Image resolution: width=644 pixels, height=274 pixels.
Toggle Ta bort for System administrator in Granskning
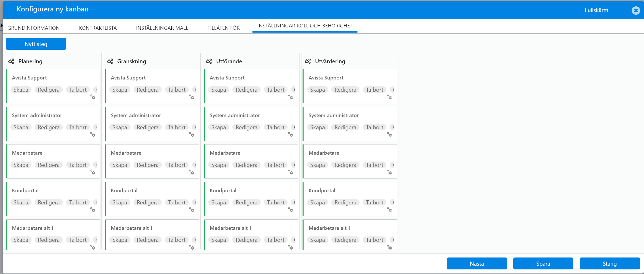pyautogui.click(x=177, y=127)
